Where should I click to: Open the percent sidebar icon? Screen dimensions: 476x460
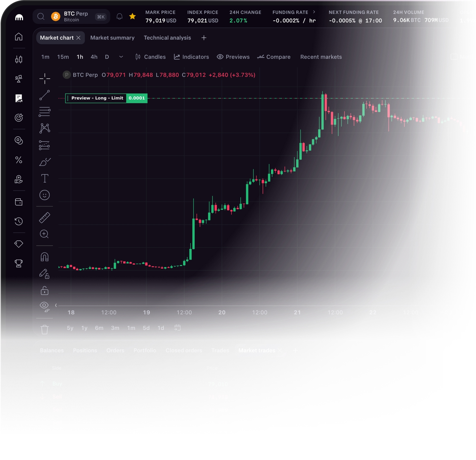19,160
